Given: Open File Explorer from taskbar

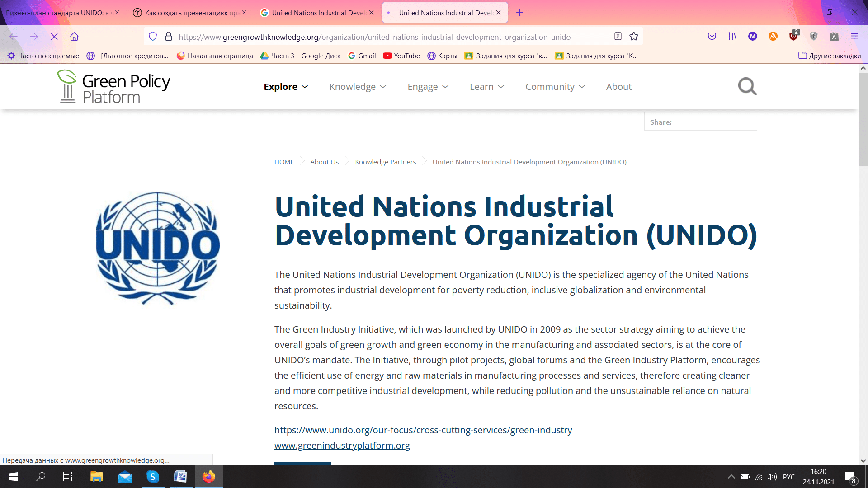Looking at the screenshot, I should click(96, 477).
